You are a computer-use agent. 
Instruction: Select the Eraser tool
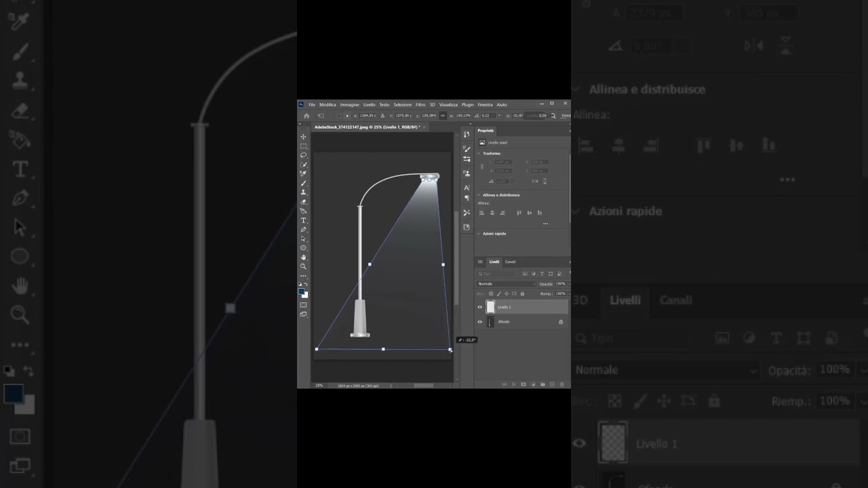pyautogui.click(x=303, y=201)
